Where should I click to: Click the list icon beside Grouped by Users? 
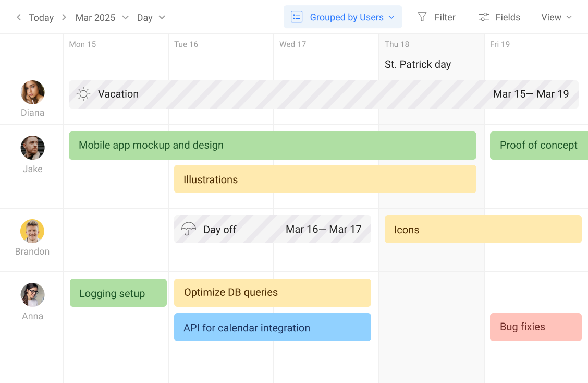pos(297,17)
